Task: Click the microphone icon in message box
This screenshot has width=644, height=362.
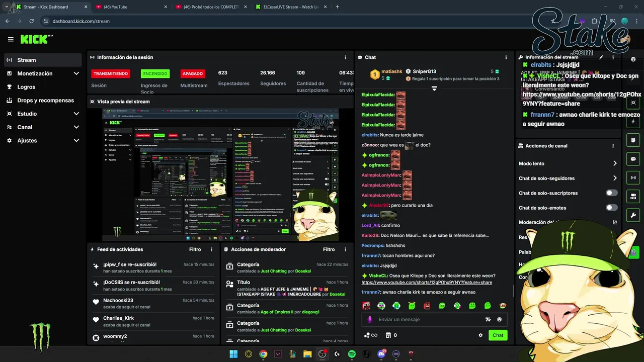Action: click(x=370, y=319)
